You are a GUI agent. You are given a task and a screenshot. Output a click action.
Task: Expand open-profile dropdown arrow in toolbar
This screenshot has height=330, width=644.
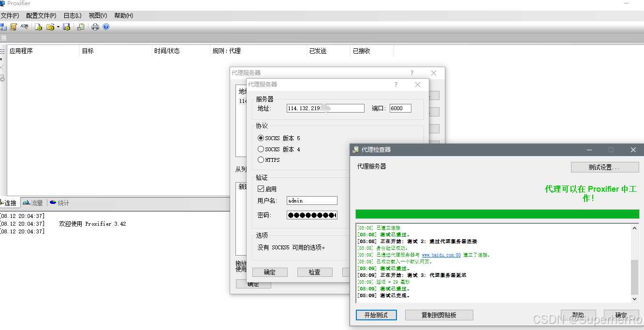coord(58,27)
